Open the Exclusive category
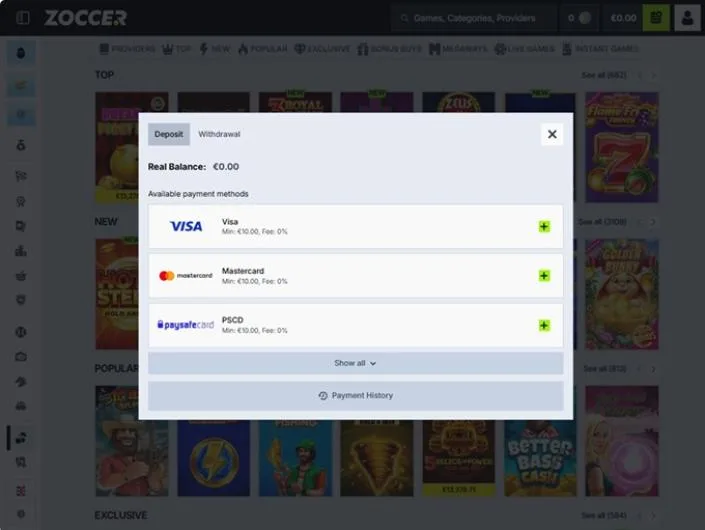Image resolution: width=705 pixels, height=530 pixels. (x=322, y=49)
